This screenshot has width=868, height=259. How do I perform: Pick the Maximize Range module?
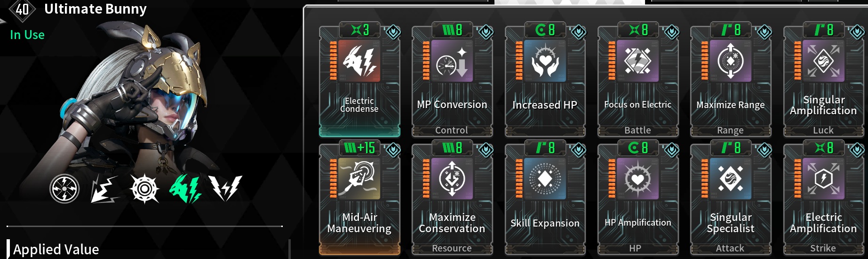731,81
